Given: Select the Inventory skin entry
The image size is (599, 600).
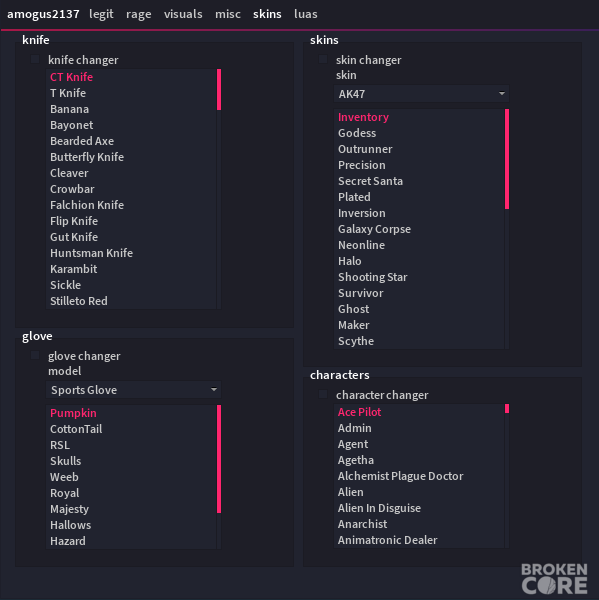Looking at the screenshot, I should (419, 117).
